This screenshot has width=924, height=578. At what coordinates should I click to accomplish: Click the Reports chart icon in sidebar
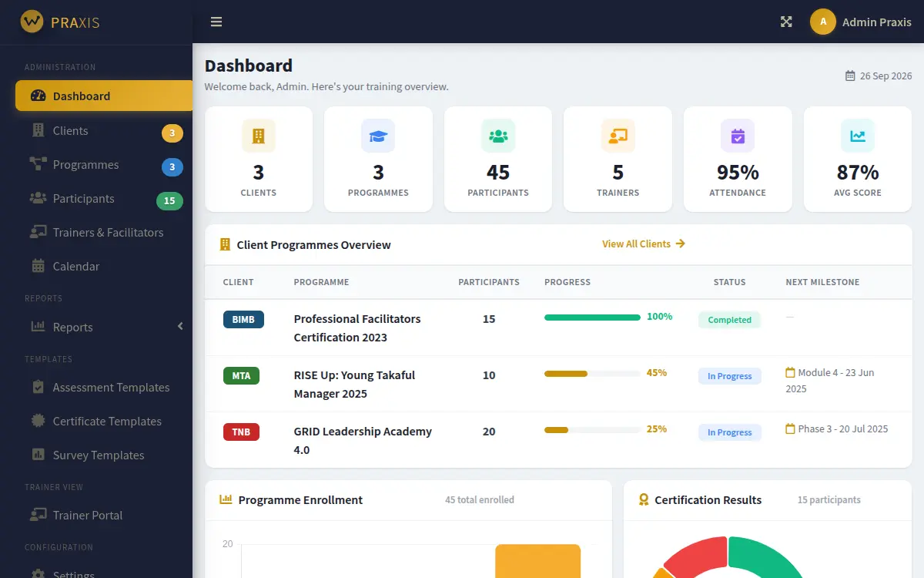pyautogui.click(x=38, y=327)
